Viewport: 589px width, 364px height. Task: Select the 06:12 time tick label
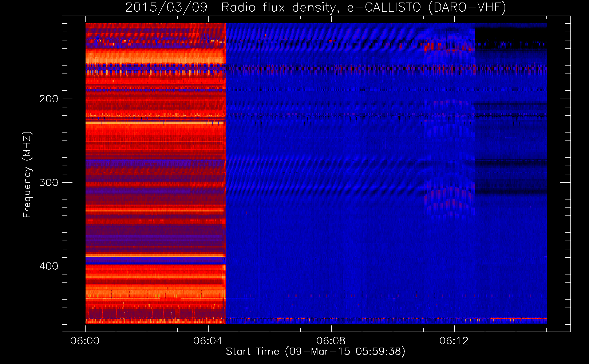(454, 341)
